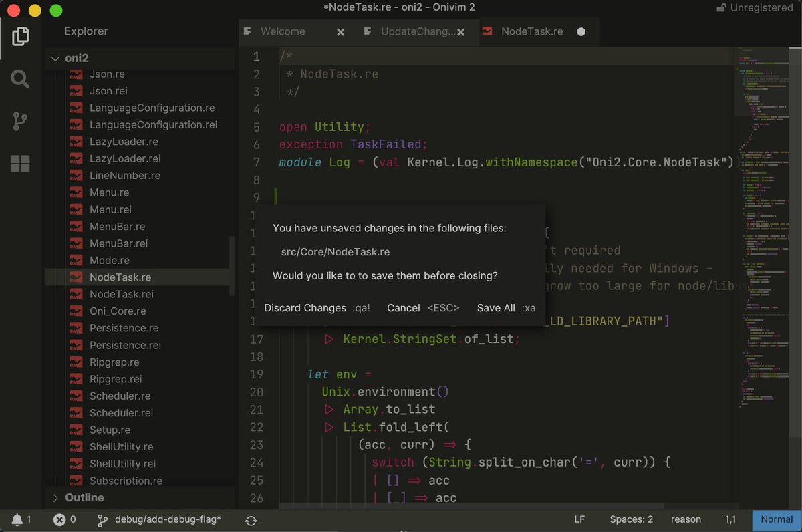Click the Normal vim mode indicator

777,519
